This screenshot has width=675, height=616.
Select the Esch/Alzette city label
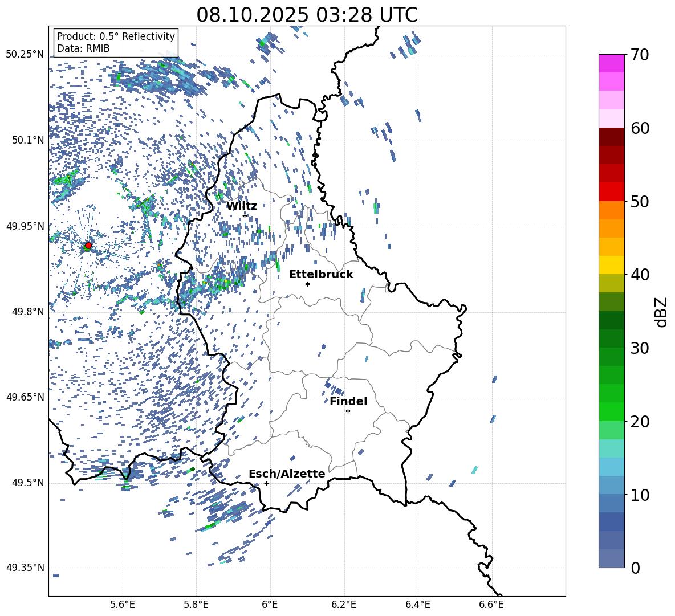tap(287, 474)
